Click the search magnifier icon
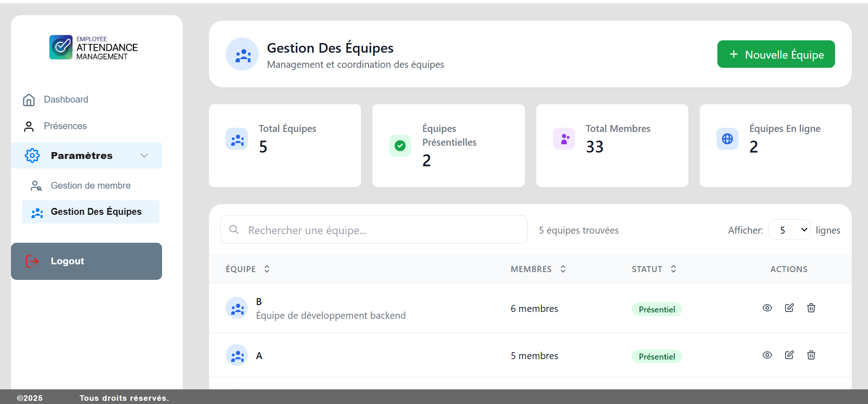The image size is (868, 404). click(x=234, y=229)
